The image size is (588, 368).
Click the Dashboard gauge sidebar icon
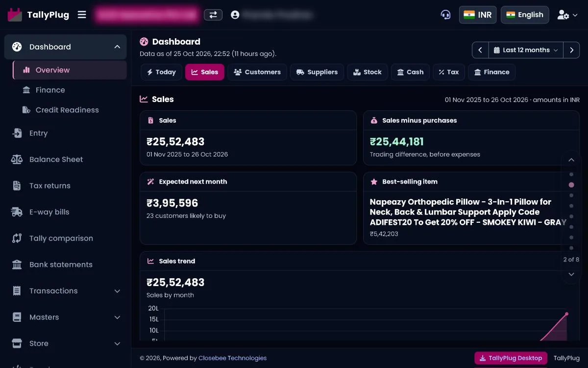tap(17, 47)
